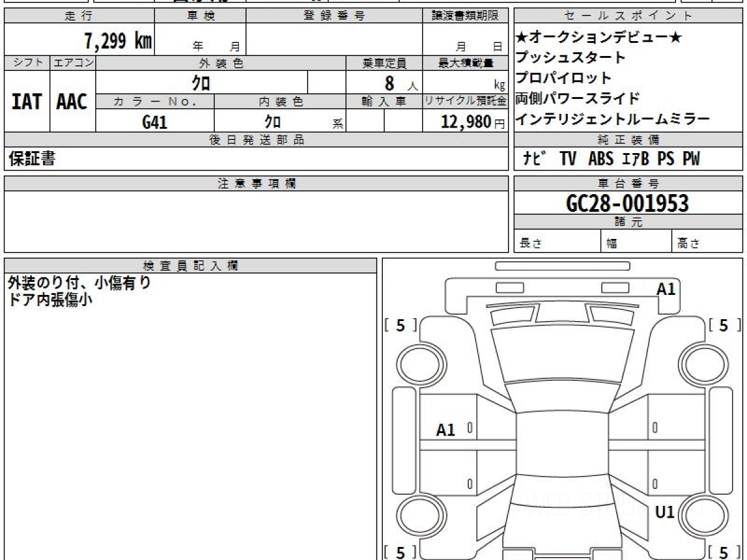
Task: Select the エアB equipment item
Action: click(636, 159)
